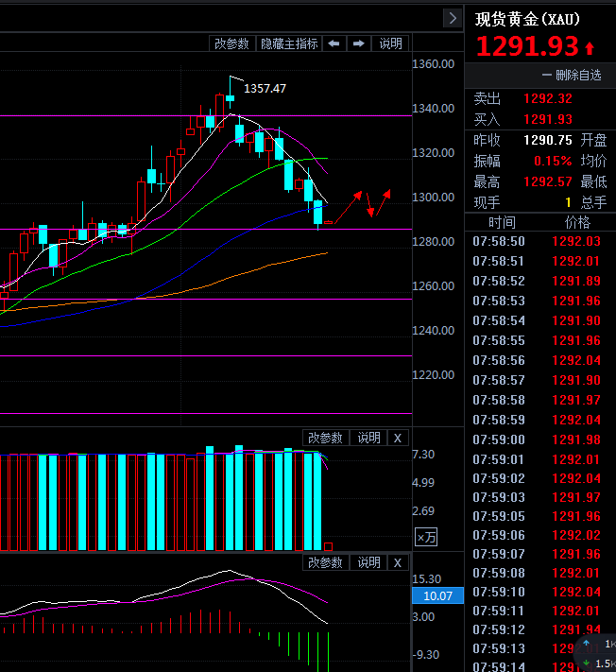Click the 价格 column header

(x=576, y=222)
